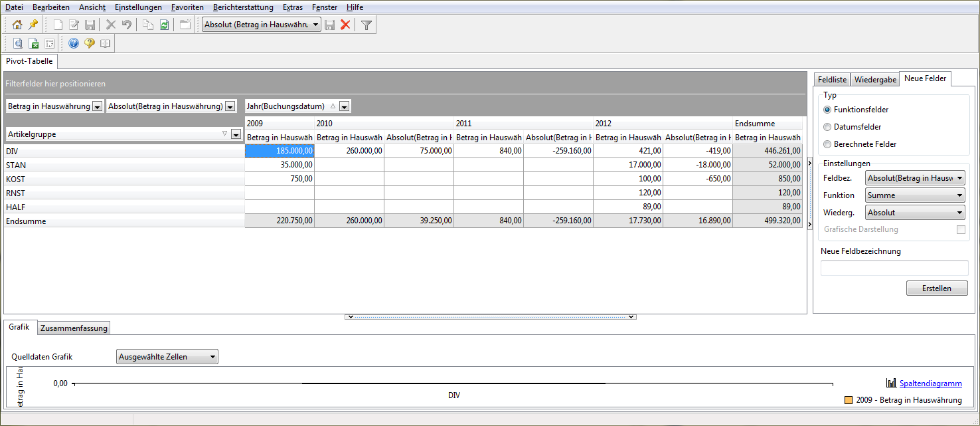Open the Berichterstattung menu
This screenshot has width=980, height=426.
point(243,7)
